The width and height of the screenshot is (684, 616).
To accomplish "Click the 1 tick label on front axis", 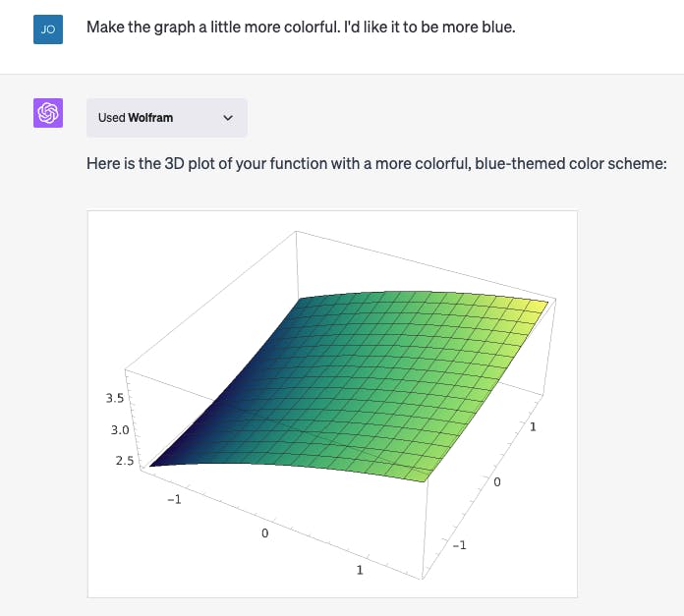I will (x=359, y=570).
